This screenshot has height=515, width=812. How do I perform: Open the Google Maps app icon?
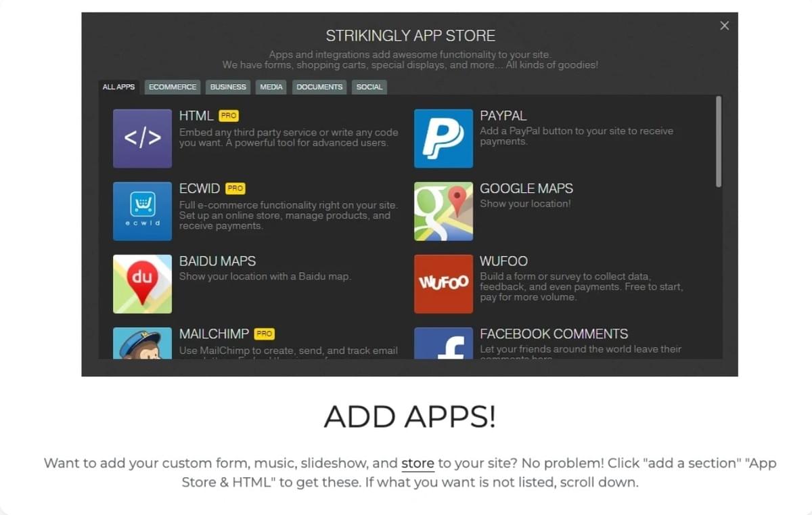coord(443,211)
